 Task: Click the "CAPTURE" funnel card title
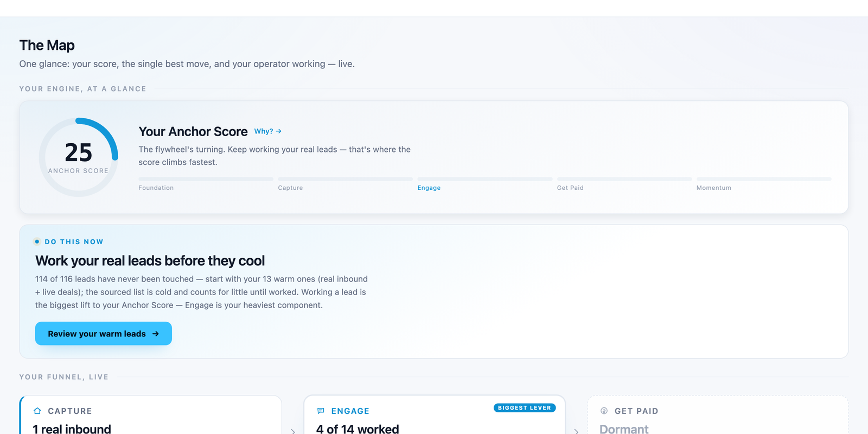pos(70,411)
